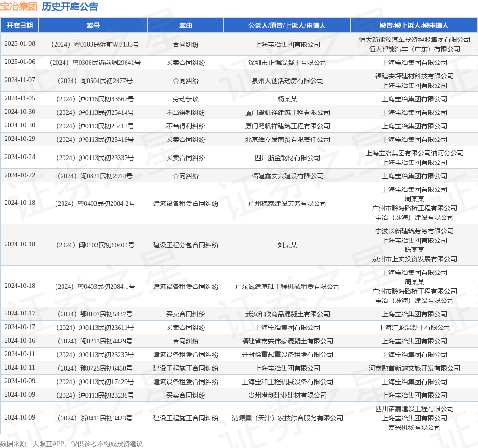Viewport: 478px width, 448px height.
Task: Click the 劳动争议 case cause
Action: (x=186, y=99)
